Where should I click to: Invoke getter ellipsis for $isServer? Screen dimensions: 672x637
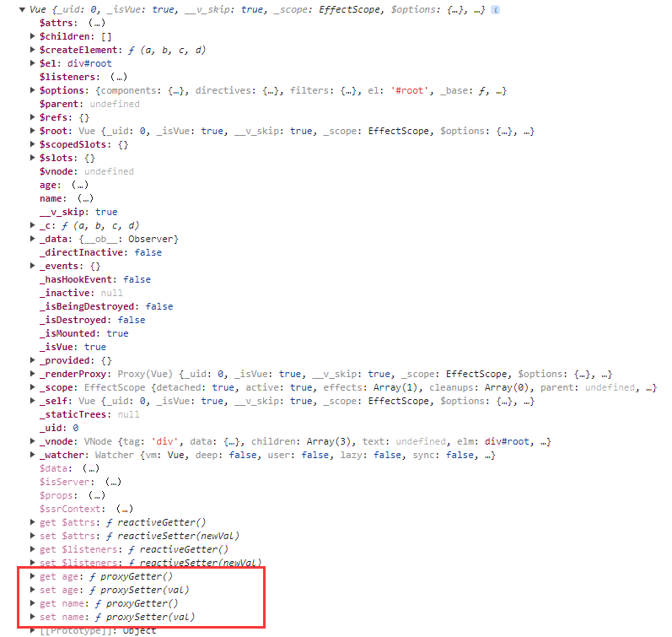tap(113, 482)
